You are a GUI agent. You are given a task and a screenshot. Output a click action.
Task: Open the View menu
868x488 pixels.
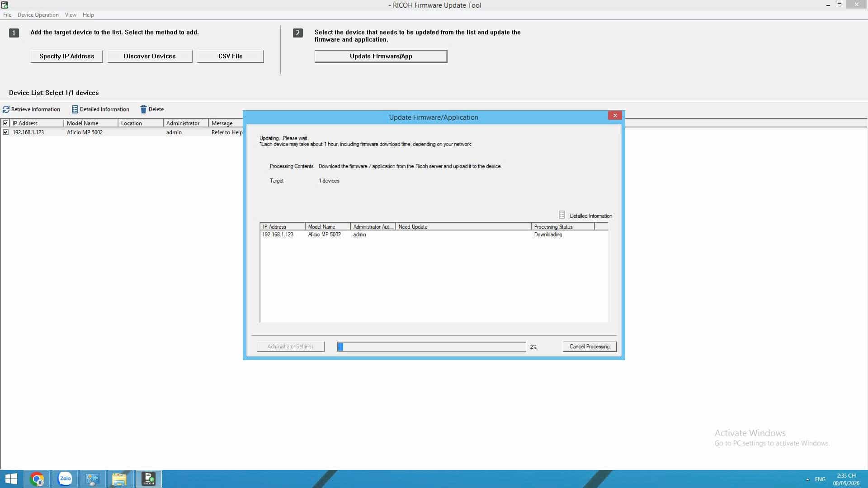71,15
